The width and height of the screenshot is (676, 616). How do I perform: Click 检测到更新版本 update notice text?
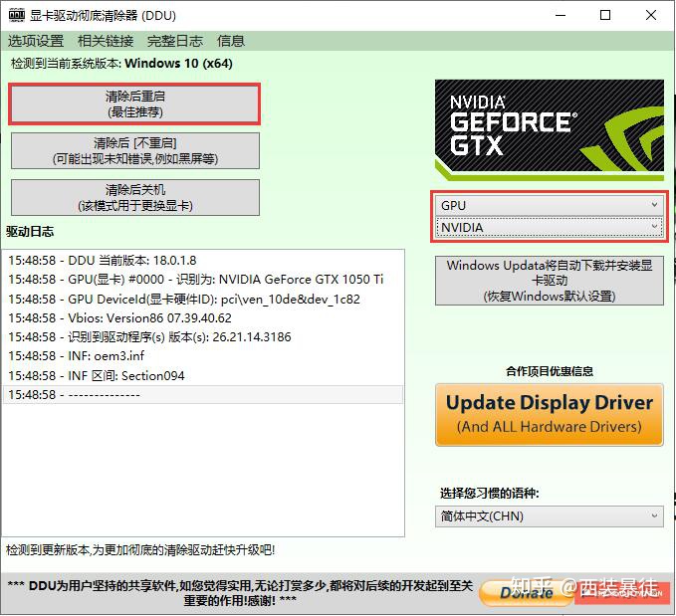140,550
